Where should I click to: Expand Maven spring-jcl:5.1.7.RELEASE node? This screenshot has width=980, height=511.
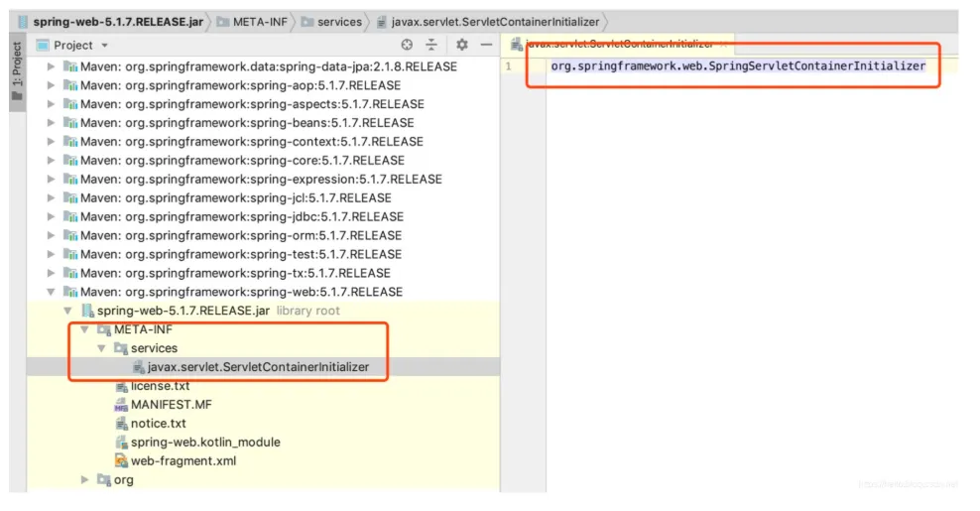52,197
